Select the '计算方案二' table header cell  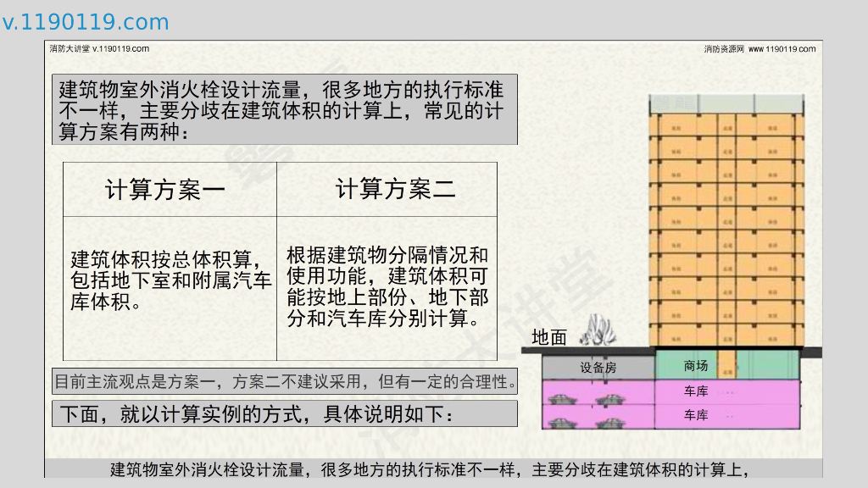(387, 189)
